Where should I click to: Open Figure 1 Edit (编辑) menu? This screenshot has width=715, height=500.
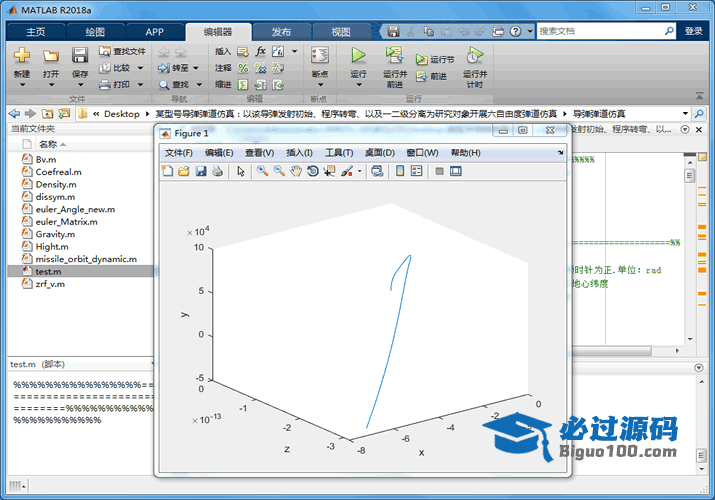pos(219,153)
